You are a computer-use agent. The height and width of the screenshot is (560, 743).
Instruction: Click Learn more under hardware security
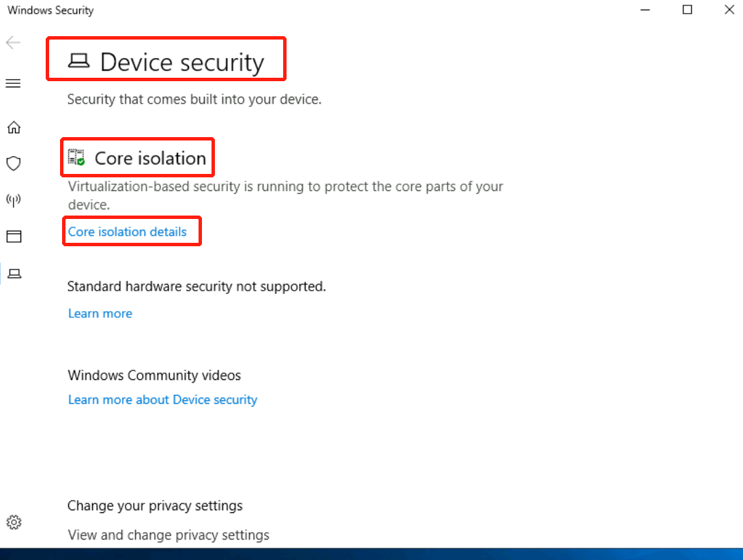pos(100,314)
